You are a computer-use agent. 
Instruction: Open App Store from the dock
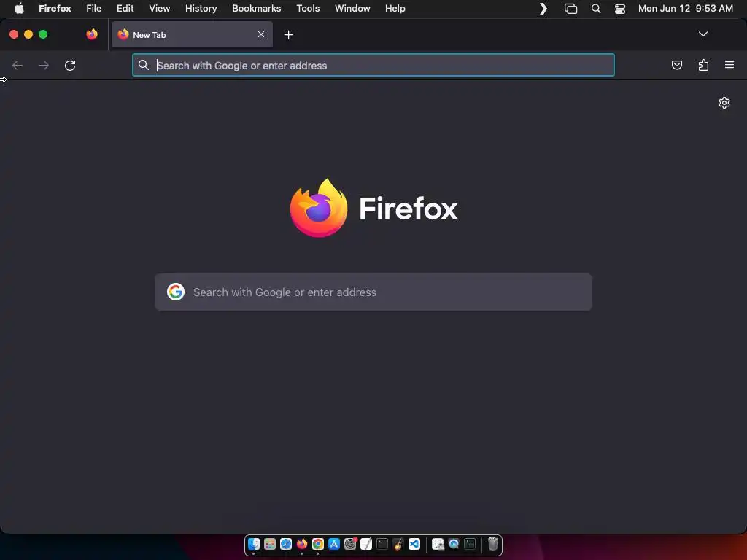point(334,544)
